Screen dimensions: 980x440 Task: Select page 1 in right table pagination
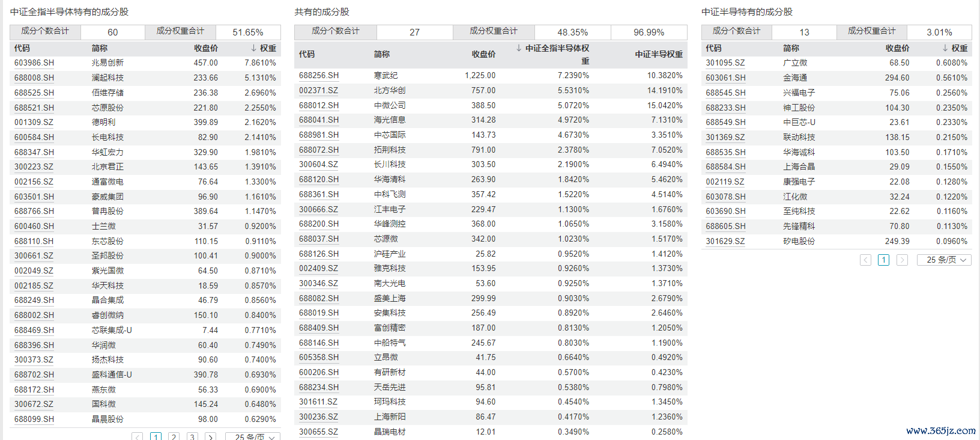(883, 260)
